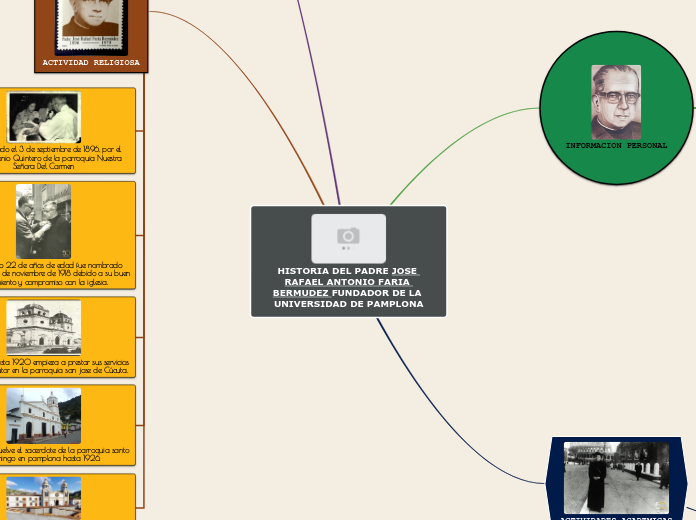Select the ACTIVIDAD RELIGIOSA label text
This screenshot has height=520, width=696.
(x=91, y=63)
